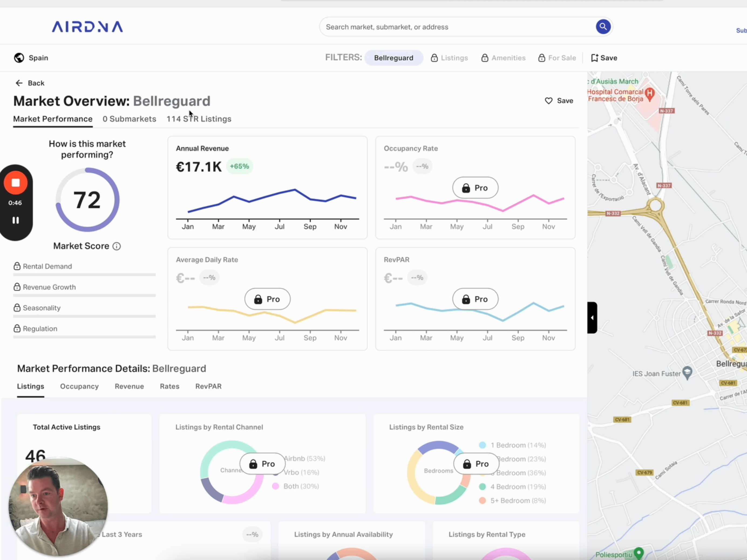747x560 pixels.
Task: Click the Pro button on Occupancy Rate
Action: 475,188
